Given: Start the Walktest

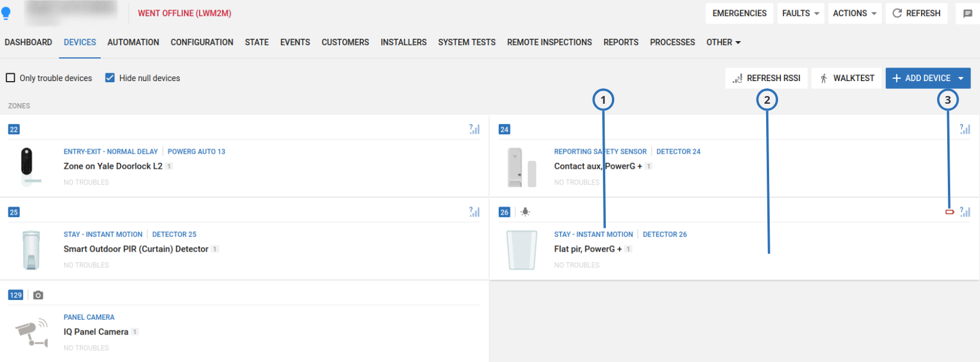Looking at the screenshot, I should click(846, 78).
